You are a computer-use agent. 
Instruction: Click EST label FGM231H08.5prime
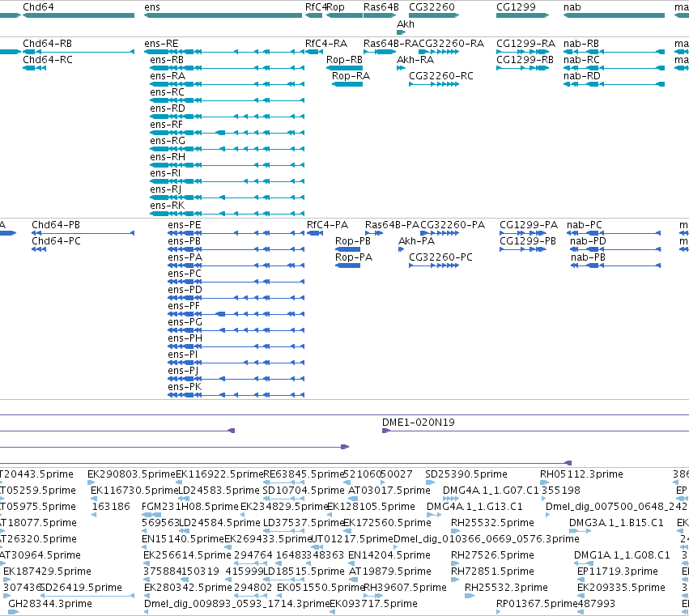click(x=189, y=507)
